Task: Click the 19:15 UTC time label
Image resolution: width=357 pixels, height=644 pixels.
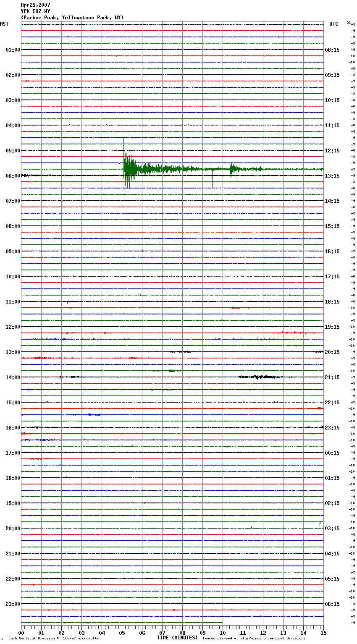Action: click(x=332, y=327)
